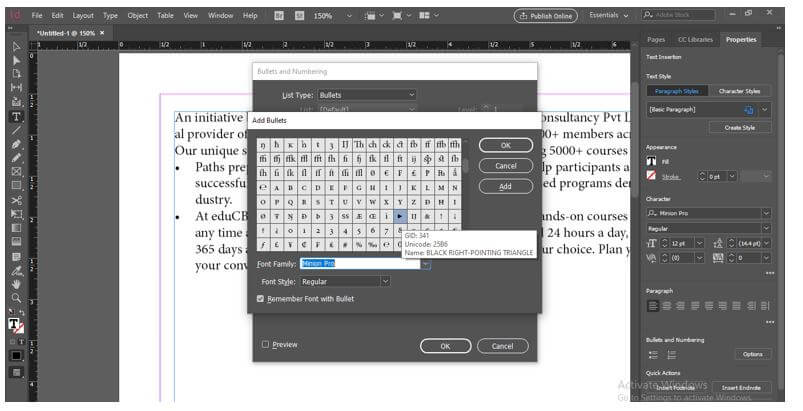803x411 pixels.
Task: Select the Content Collector tool
Action: click(x=16, y=101)
